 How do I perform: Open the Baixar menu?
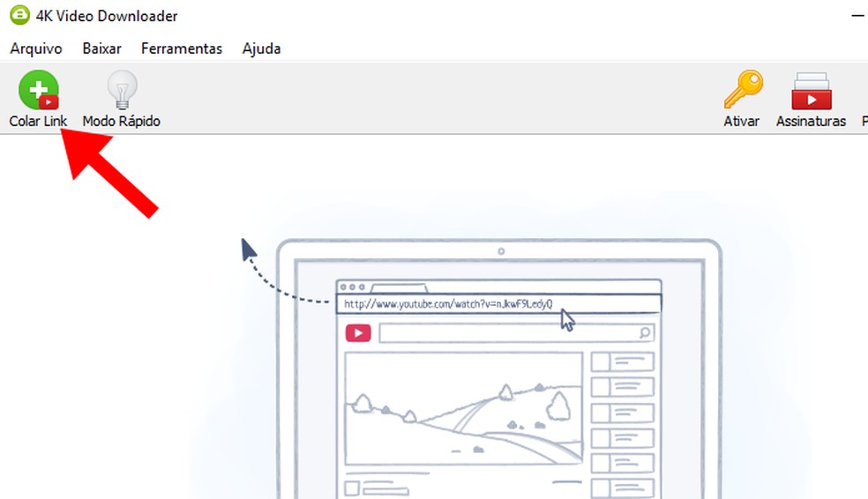pyautogui.click(x=101, y=48)
